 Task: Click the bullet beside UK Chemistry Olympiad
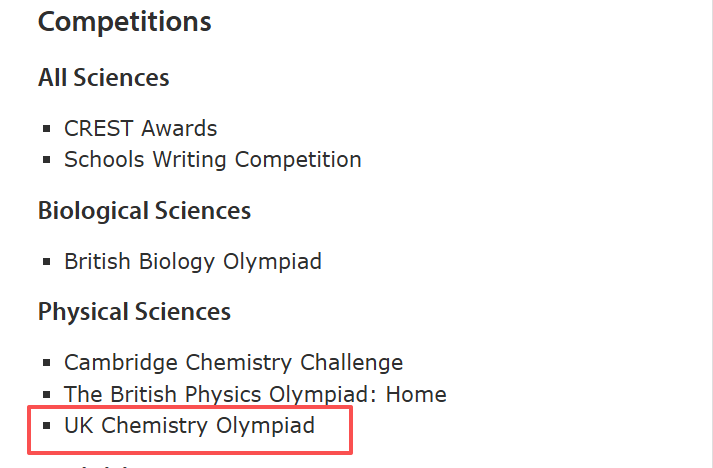(x=46, y=427)
